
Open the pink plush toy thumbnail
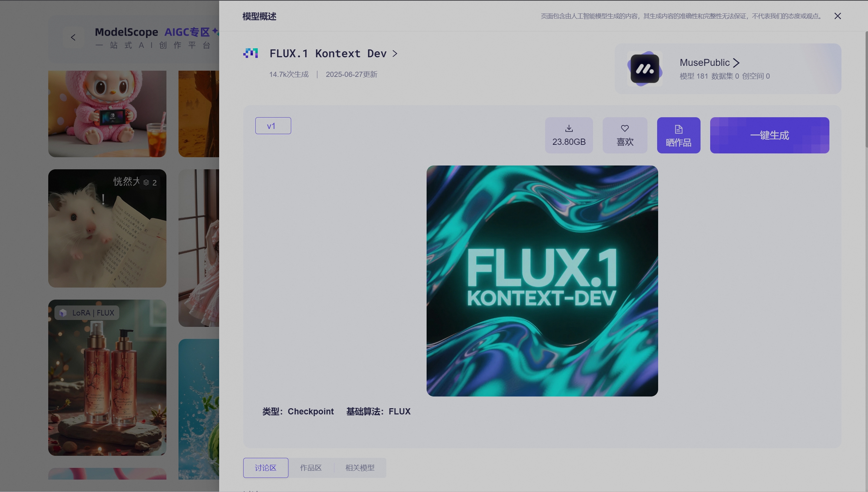click(x=107, y=114)
